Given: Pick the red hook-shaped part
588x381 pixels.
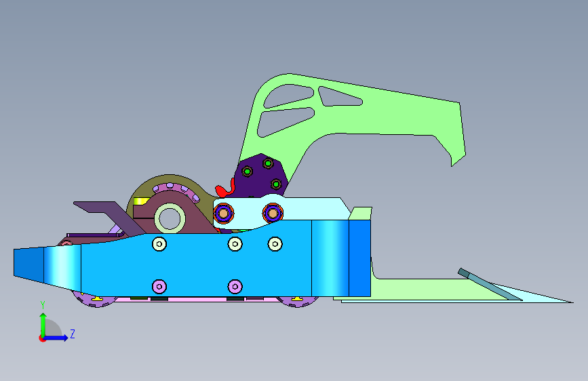Looking at the screenshot, I should [224, 189].
